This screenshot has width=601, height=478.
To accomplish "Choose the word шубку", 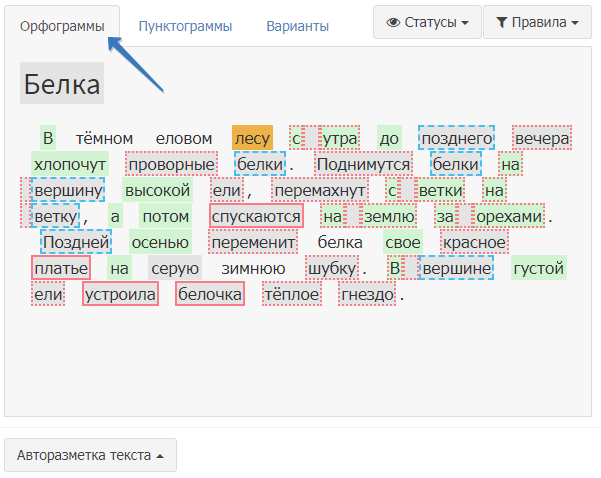I will pos(332,268).
